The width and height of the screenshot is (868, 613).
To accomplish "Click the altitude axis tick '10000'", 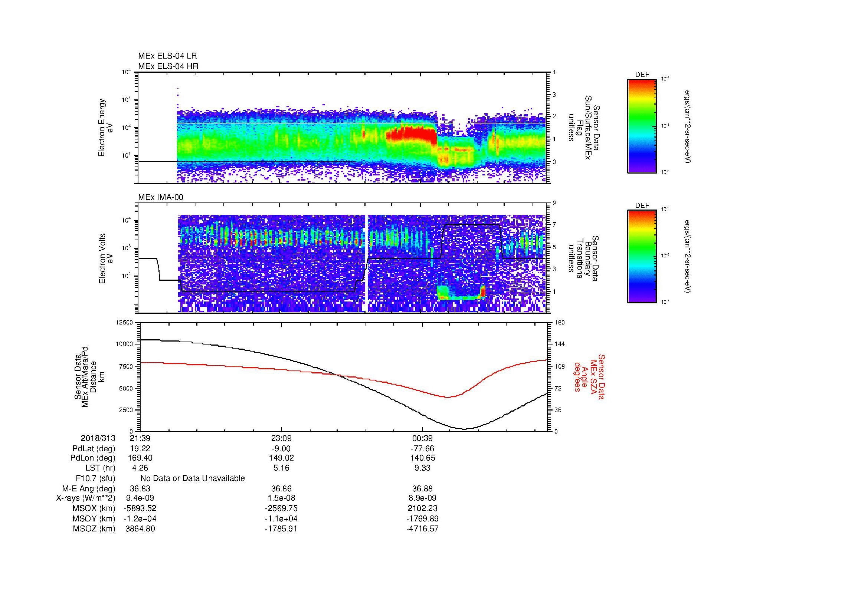I will pyautogui.click(x=125, y=344).
